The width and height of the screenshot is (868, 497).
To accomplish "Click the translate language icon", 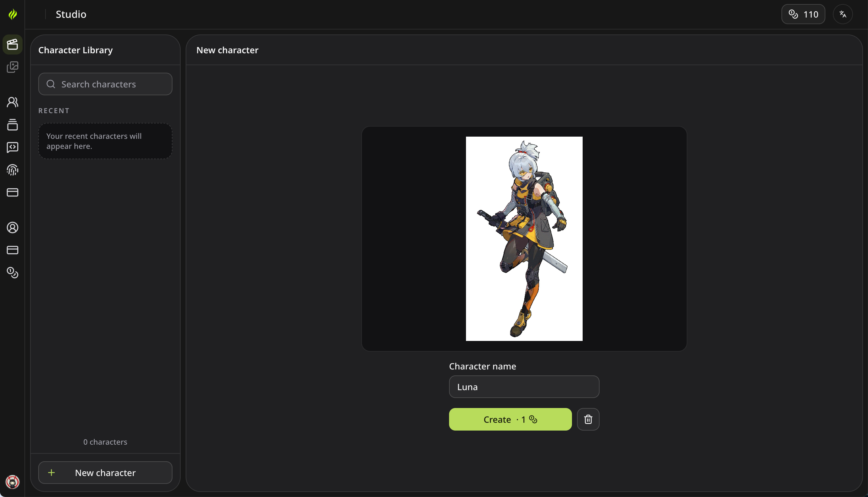I will (x=843, y=14).
